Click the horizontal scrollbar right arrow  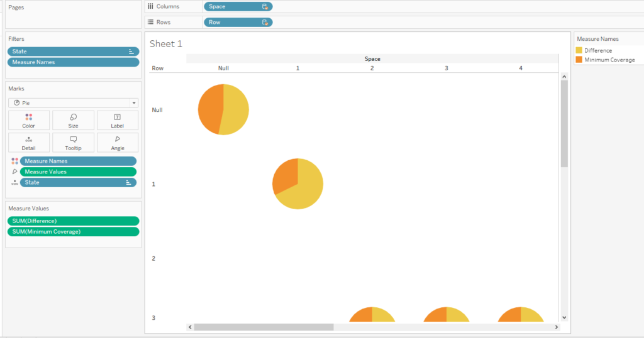point(557,327)
